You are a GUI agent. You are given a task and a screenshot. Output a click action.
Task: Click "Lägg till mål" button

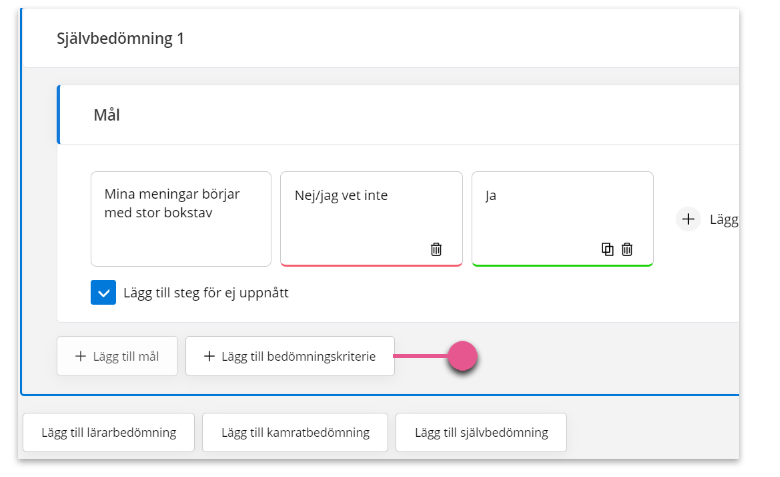pos(117,356)
